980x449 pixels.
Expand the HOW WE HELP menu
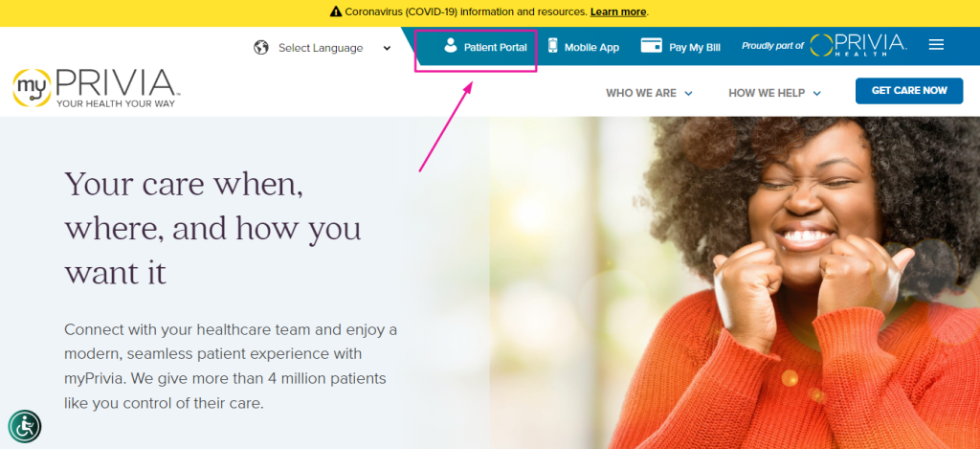point(775,93)
